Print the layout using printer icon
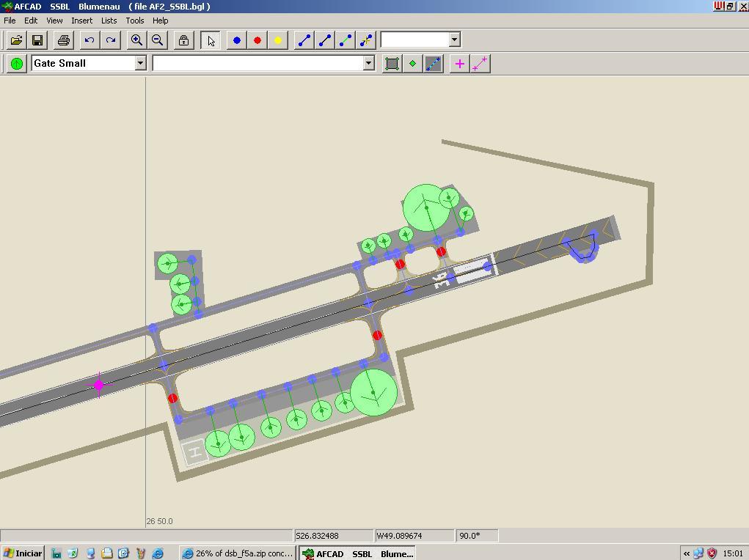749x560 pixels. click(64, 40)
